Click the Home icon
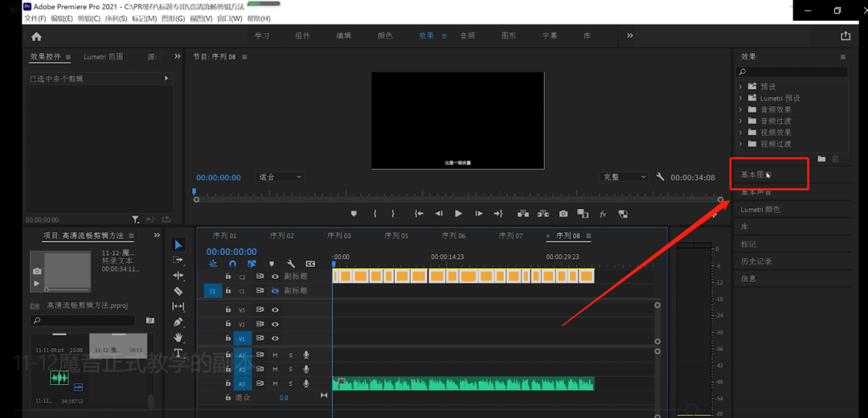 pos(36,36)
